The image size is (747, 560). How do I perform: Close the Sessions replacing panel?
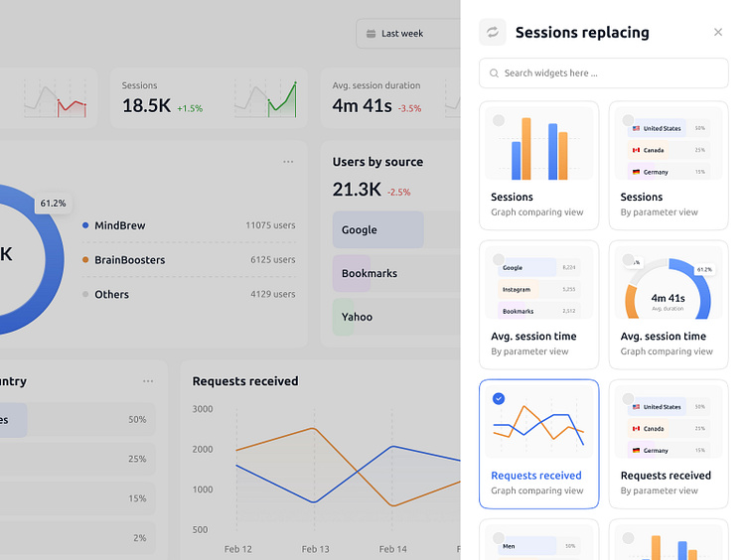(718, 32)
